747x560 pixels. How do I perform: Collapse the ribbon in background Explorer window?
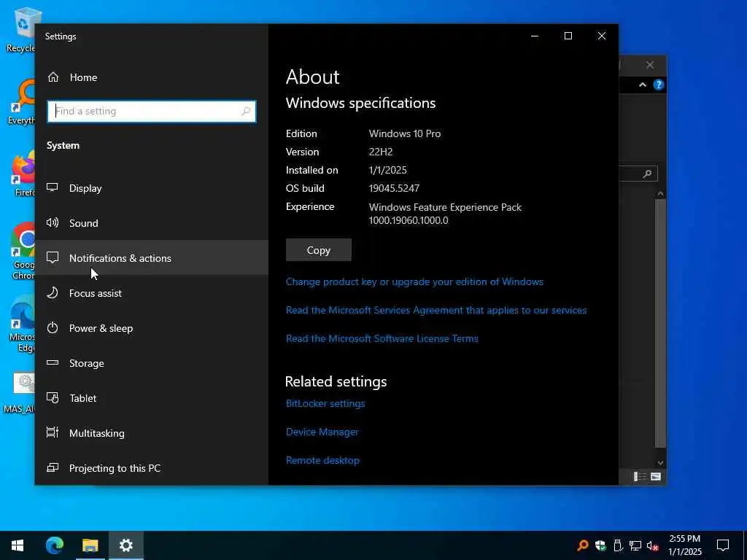click(x=642, y=85)
